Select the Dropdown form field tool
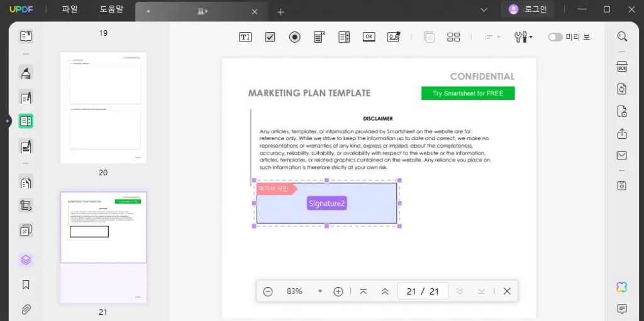 coord(319,37)
